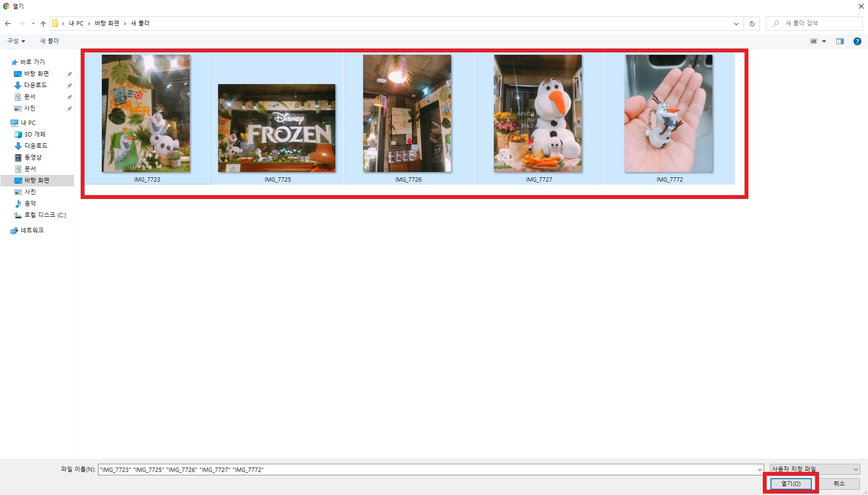Click the '열기(O)' open button
The image size is (868, 495).
(x=791, y=483)
